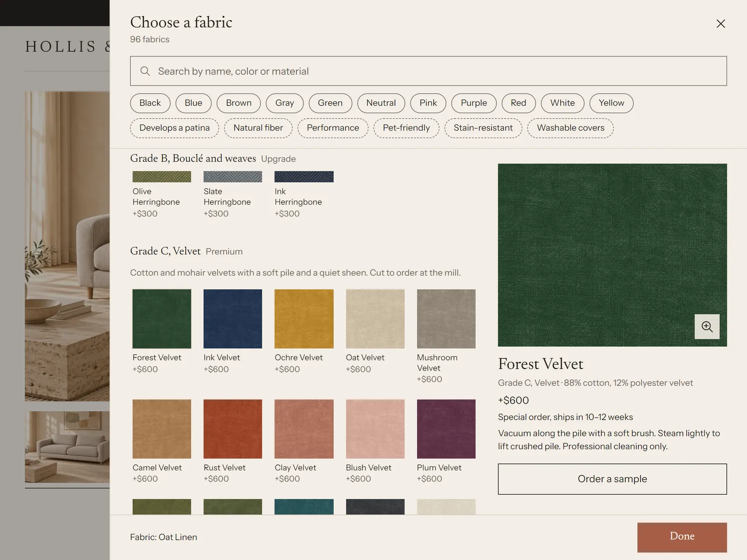Filter by Natural fiber
747x560 pixels.
[258, 128]
